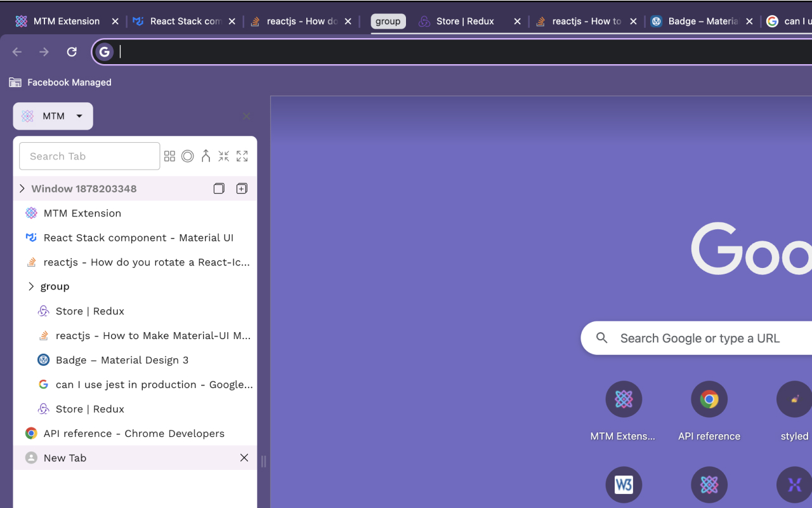The width and height of the screenshot is (812, 508).
Task: Select the 'New Tab' row in MTM list
Action: [135, 458]
